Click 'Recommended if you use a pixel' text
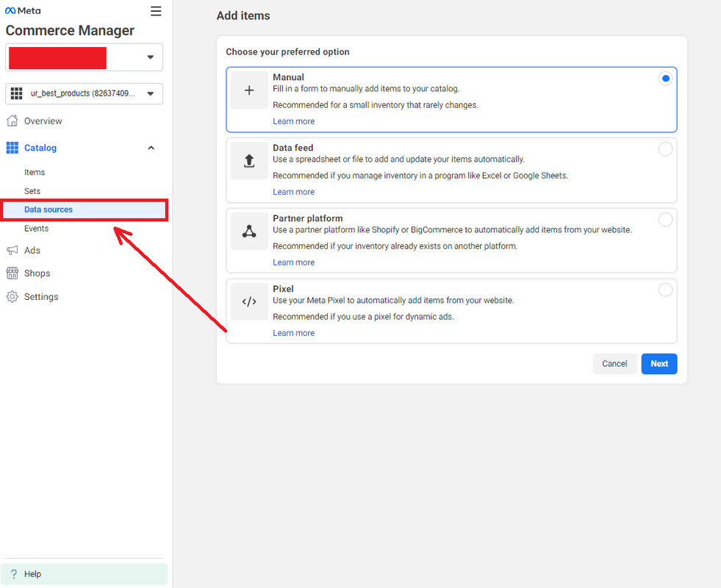 363,317
